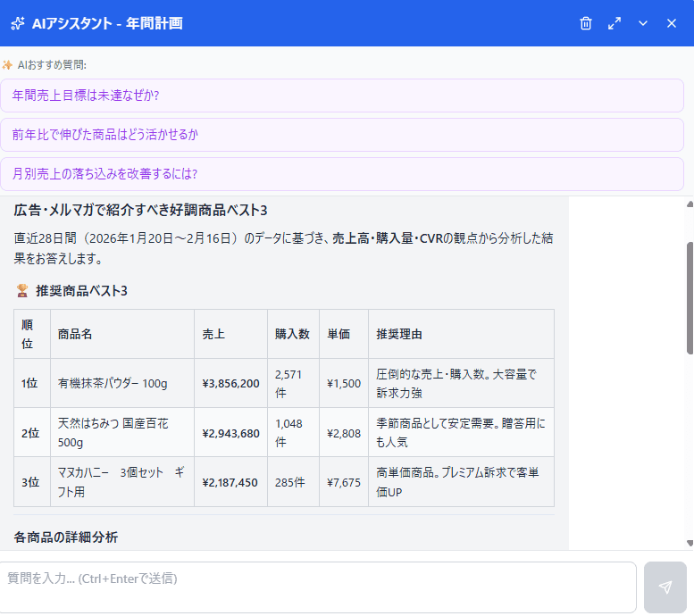Image resolution: width=694 pixels, height=616 pixels.
Task: Click the sales value ¥2,187,450
Action: pos(230,482)
